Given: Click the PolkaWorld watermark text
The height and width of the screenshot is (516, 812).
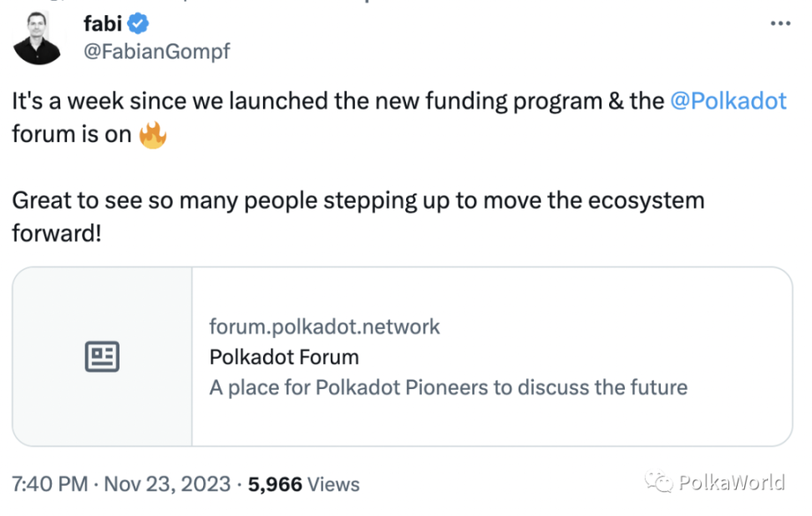Looking at the screenshot, I should [x=731, y=482].
